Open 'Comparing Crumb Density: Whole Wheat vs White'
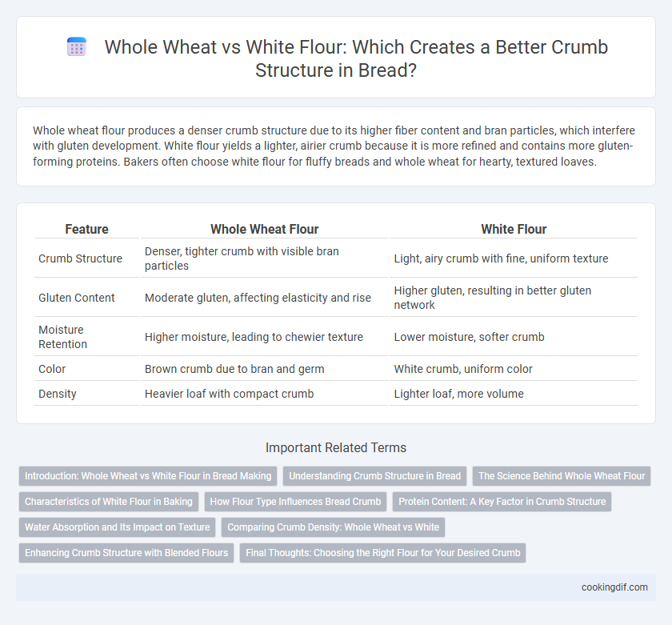The height and width of the screenshot is (625, 672). [333, 527]
